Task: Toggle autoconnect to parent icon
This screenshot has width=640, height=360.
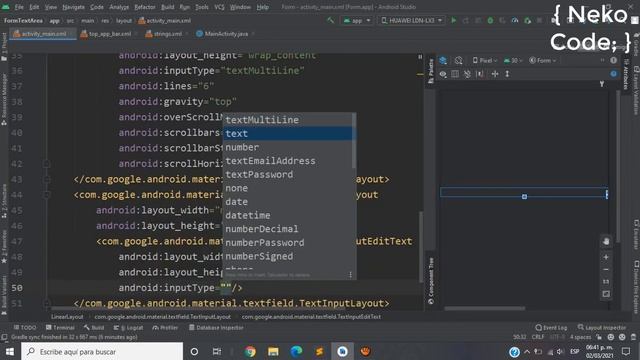Action: 467,74
